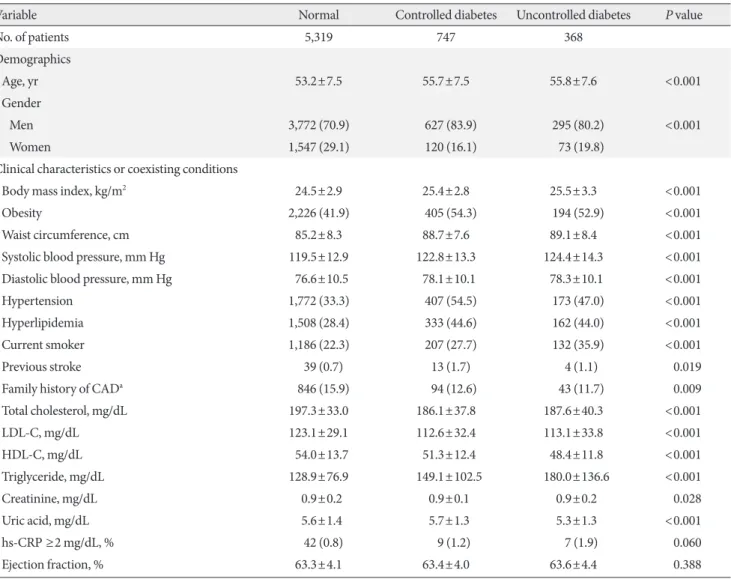
Task: Click the obesity count 2,226 (41.9)
Action: point(318,214)
